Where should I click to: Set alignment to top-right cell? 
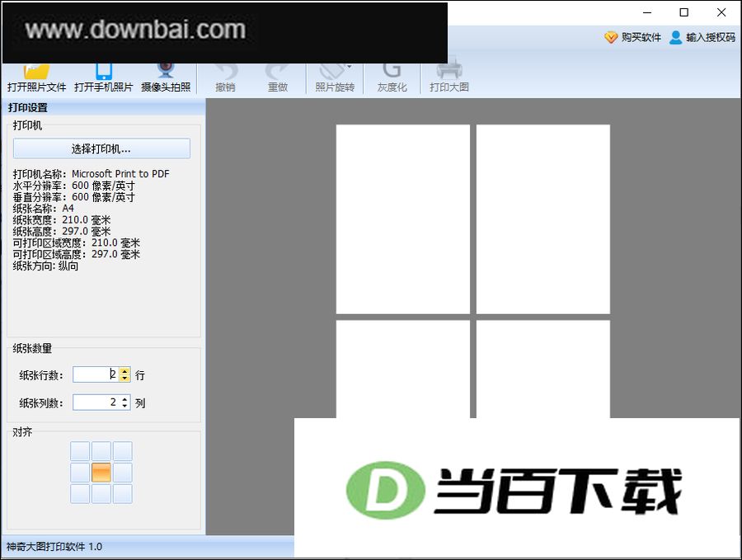pyautogui.click(x=123, y=451)
